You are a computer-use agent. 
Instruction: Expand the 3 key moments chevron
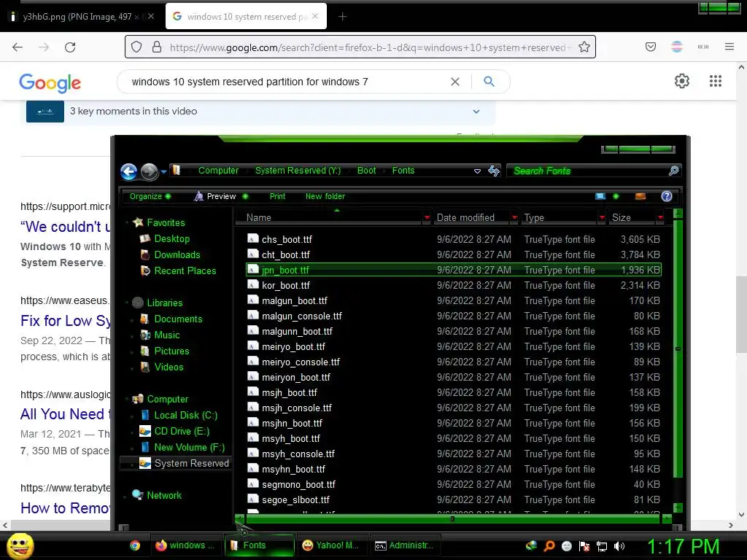click(476, 112)
